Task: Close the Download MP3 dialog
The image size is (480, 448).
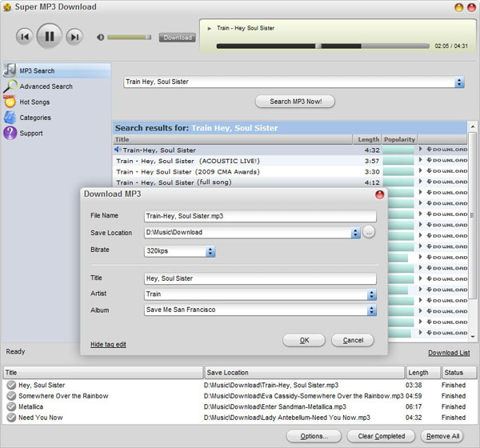Action: [x=379, y=194]
